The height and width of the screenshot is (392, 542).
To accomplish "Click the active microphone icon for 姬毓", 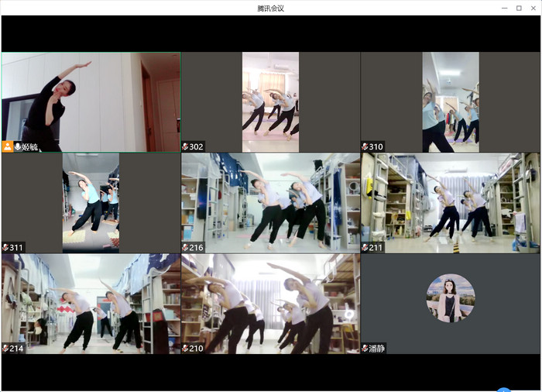I will (18, 146).
